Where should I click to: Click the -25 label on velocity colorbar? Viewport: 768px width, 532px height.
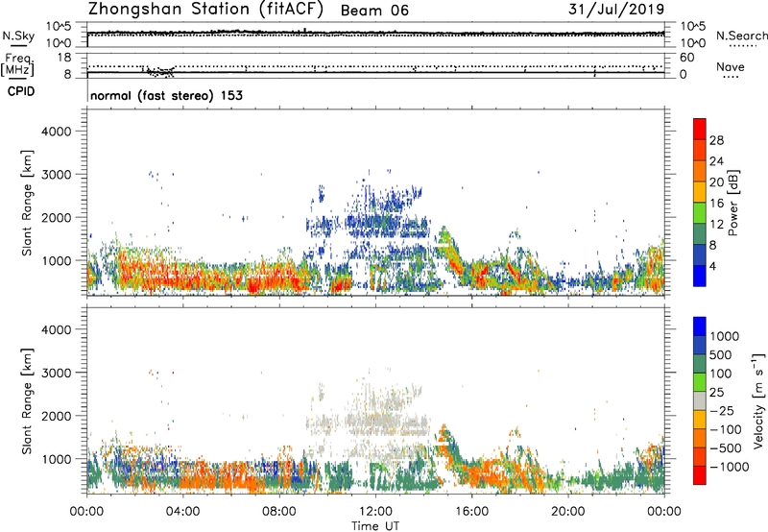(721, 411)
